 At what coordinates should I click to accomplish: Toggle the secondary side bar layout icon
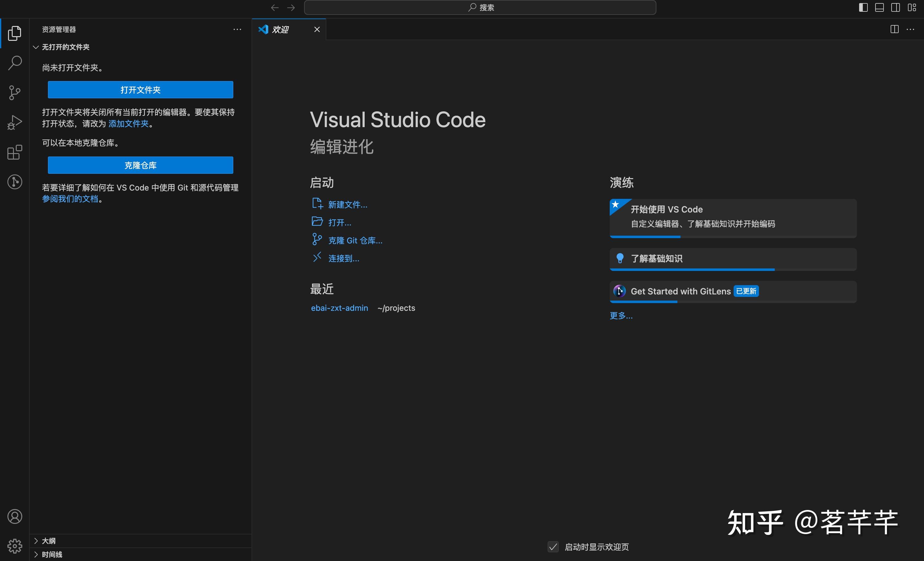pos(896,7)
